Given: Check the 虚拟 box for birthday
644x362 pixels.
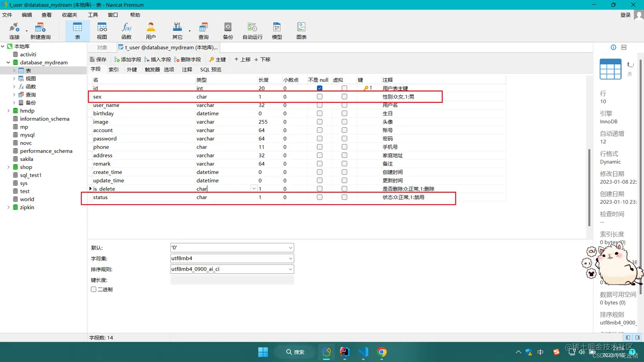Looking at the screenshot, I should point(344,114).
